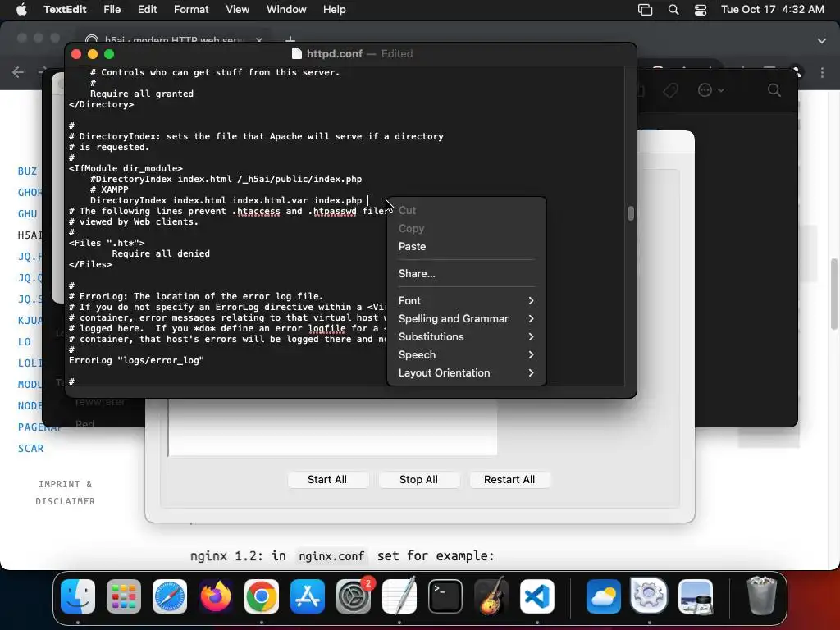
Task: Open Terminal from the Dock
Action: coord(445,596)
